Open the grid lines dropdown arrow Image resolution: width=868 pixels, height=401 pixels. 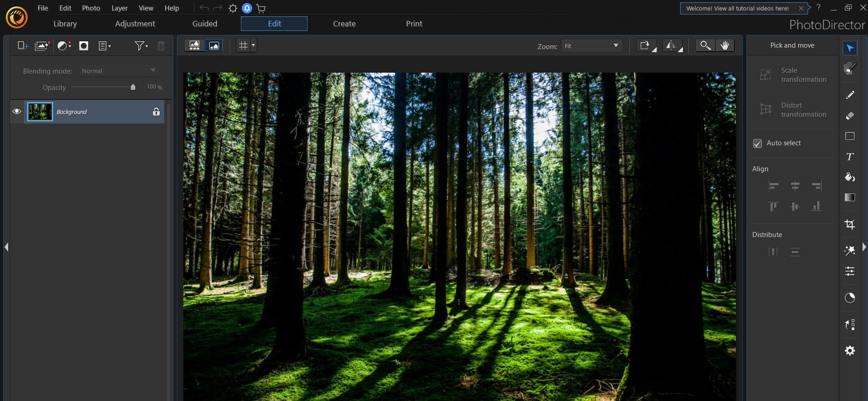(253, 45)
